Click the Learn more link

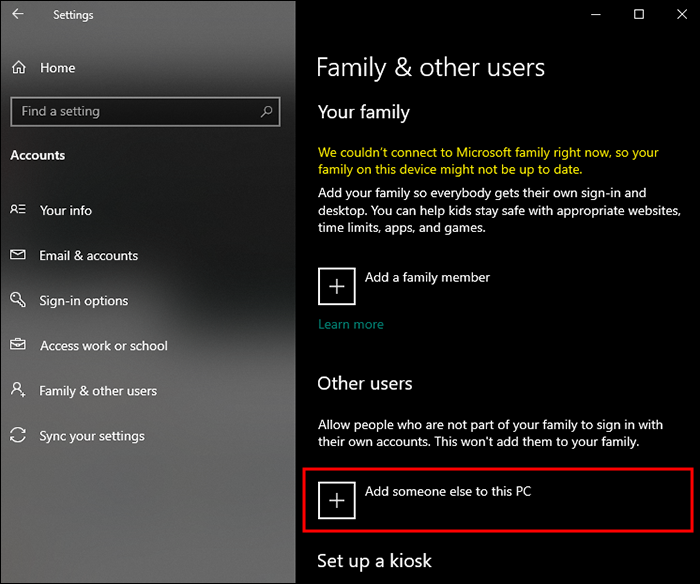[x=351, y=324]
